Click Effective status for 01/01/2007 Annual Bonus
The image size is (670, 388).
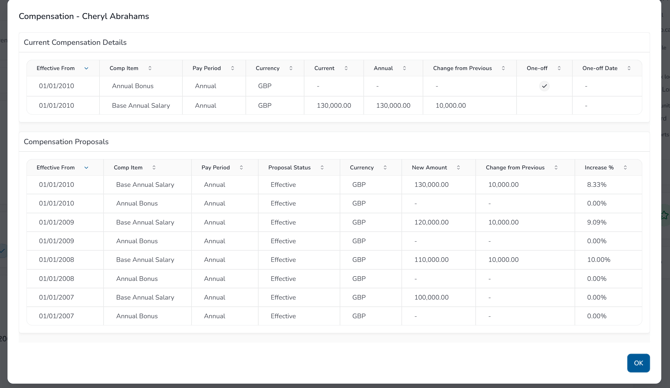[x=283, y=316]
